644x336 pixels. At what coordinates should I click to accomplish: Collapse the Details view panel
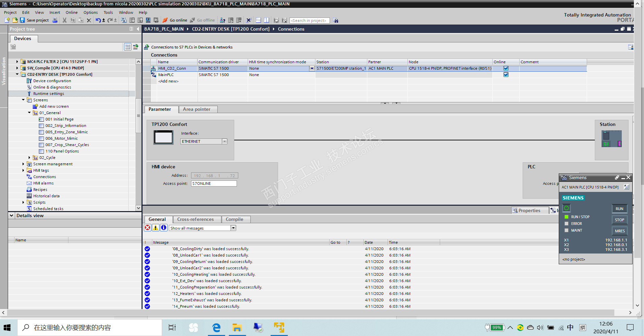click(11, 215)
